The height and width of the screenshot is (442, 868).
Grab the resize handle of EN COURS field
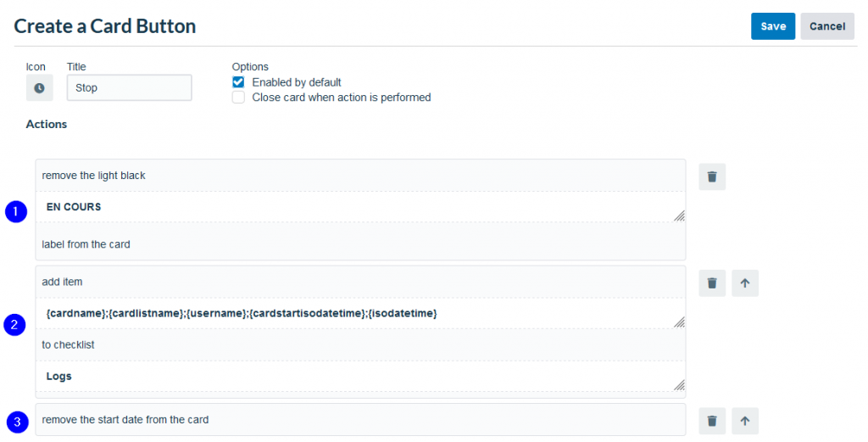(x=679, y=216)
